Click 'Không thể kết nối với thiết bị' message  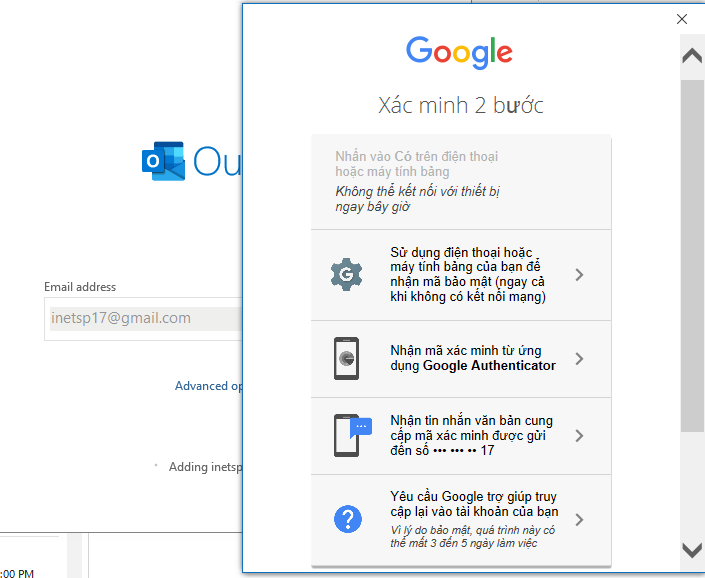click(x=417, y=199)
